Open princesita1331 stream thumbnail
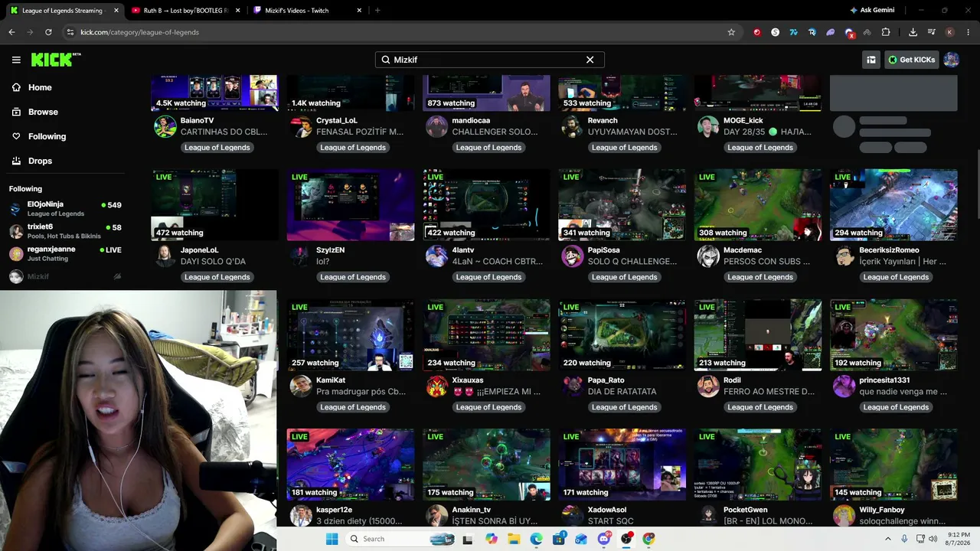 pyautogui.click(x=893, y=335)
